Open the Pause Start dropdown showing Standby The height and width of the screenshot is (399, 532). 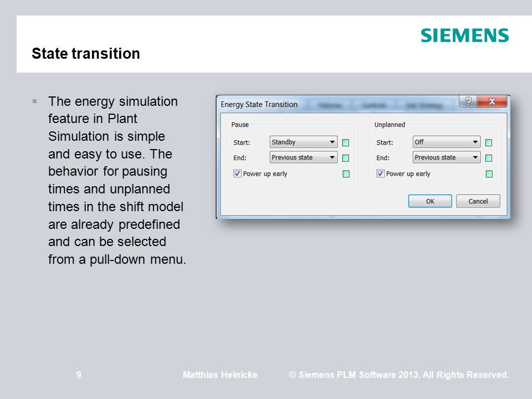pos(303,142)
